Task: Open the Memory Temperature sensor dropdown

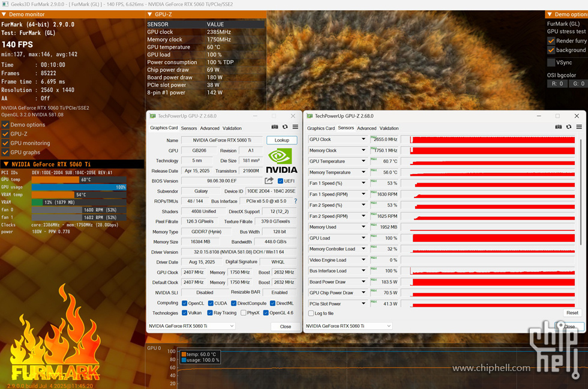Action: [x=364, y=172]
